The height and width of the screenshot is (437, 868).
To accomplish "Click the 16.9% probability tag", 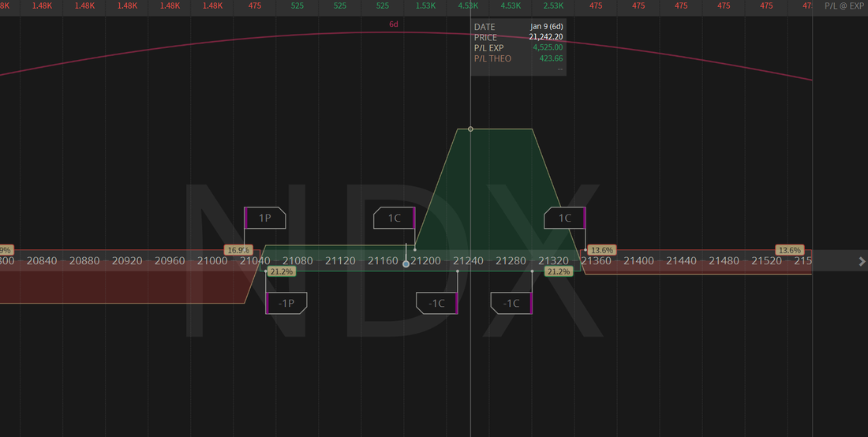I will coord(238,250).
